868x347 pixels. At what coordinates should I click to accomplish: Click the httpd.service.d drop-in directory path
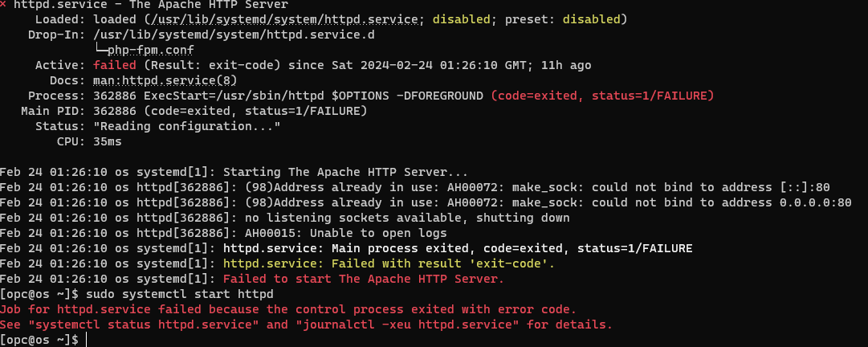tap(234, 35)
